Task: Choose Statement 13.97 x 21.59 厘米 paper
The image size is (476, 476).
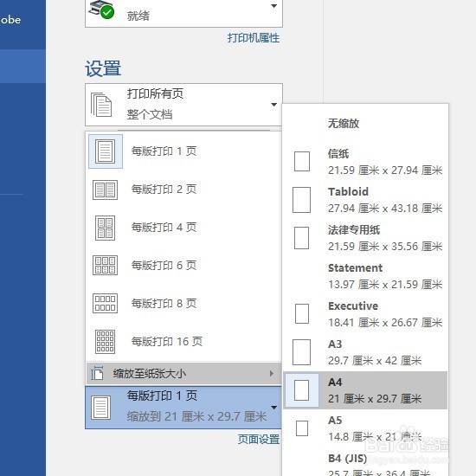Action: (365, 276)
